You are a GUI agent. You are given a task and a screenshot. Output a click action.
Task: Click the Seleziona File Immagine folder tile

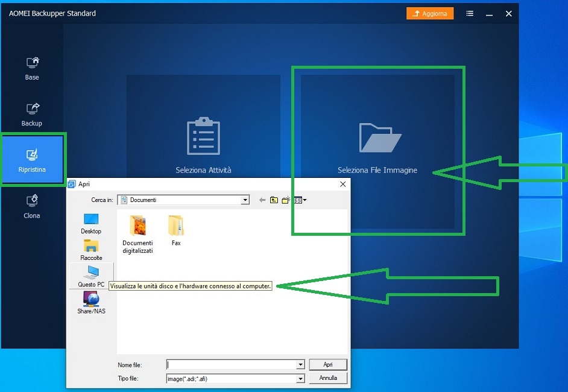coord(377,151)
